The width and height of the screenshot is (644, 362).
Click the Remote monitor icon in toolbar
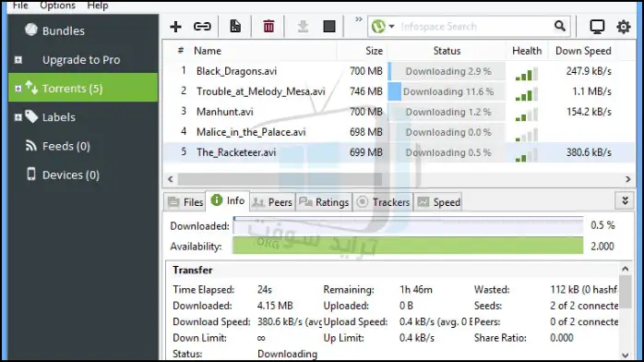click(x=597, y=27)
